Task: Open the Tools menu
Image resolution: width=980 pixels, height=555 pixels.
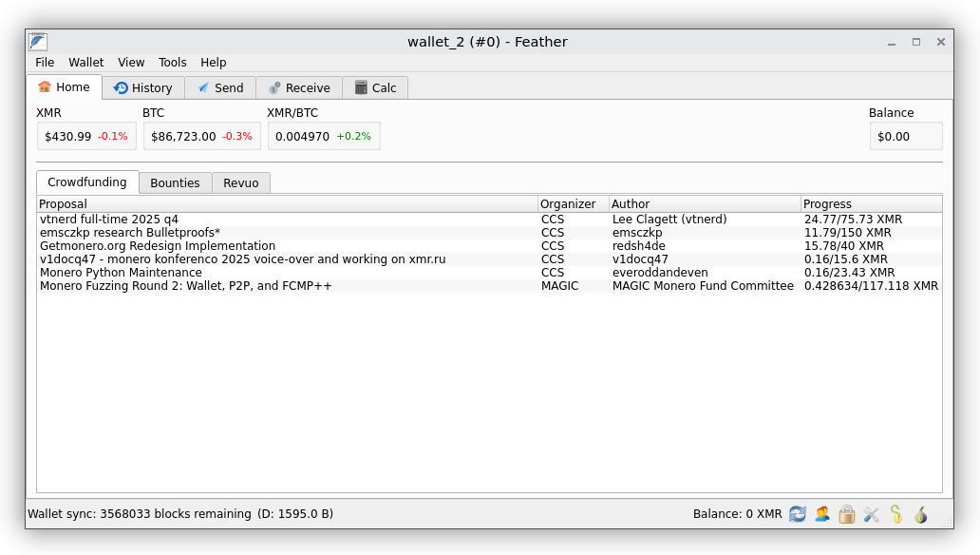Action: [173, 63]
